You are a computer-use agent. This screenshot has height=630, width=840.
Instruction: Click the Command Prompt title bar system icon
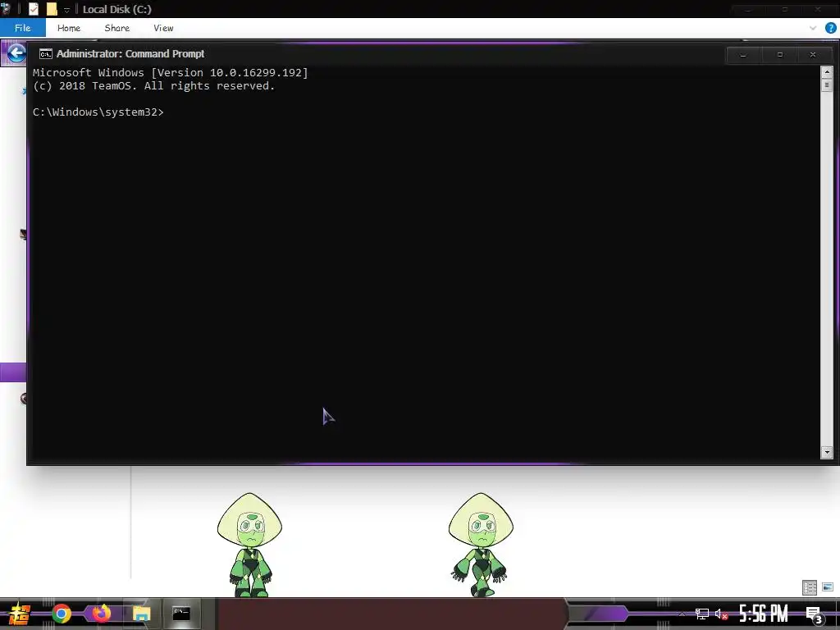click(46, 53)
